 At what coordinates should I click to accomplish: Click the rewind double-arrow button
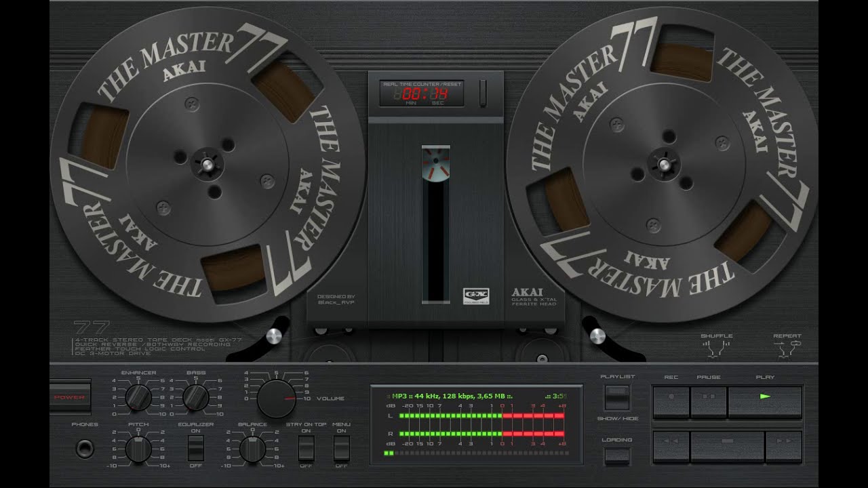(x=671, y=447)
